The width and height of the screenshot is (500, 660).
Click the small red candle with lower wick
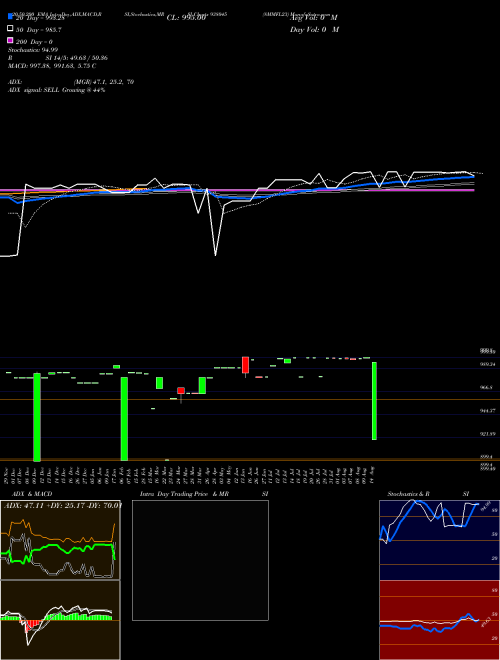(x=181, y=391)
